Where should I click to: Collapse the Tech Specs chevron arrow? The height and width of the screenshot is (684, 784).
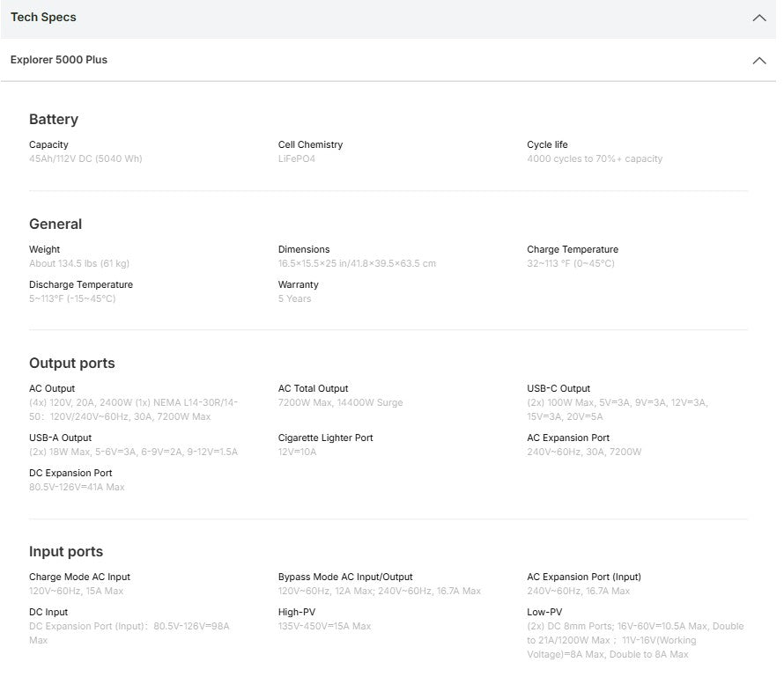(758, 18)
